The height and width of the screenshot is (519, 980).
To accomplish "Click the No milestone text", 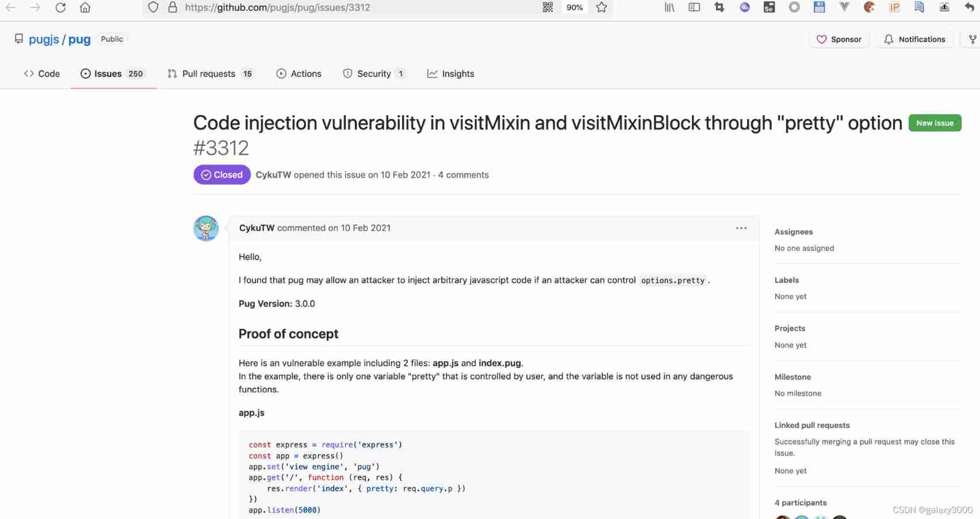I will (x=798, y=394).
